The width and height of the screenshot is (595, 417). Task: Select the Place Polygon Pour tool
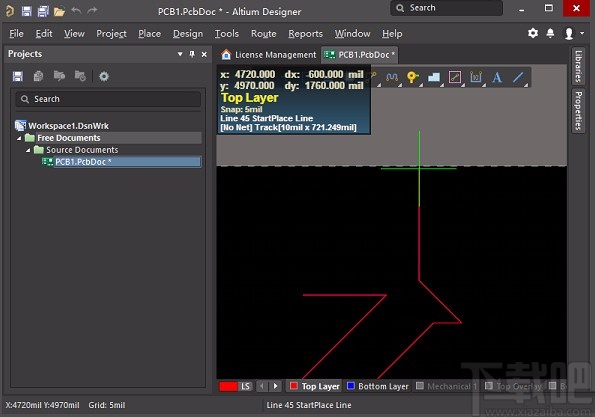(434, 77)
